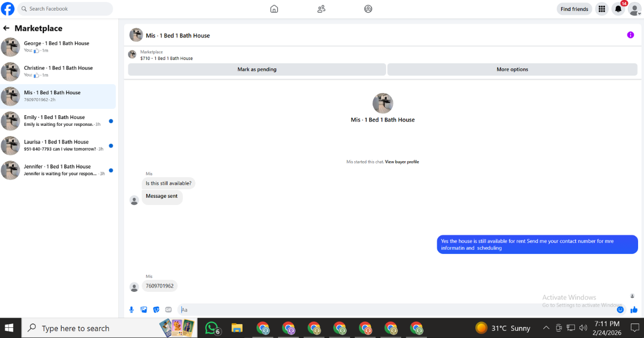Click the seen indicator below the sent message
The width and height of the screenshot is (644, 338).
(x=632, y=296)
